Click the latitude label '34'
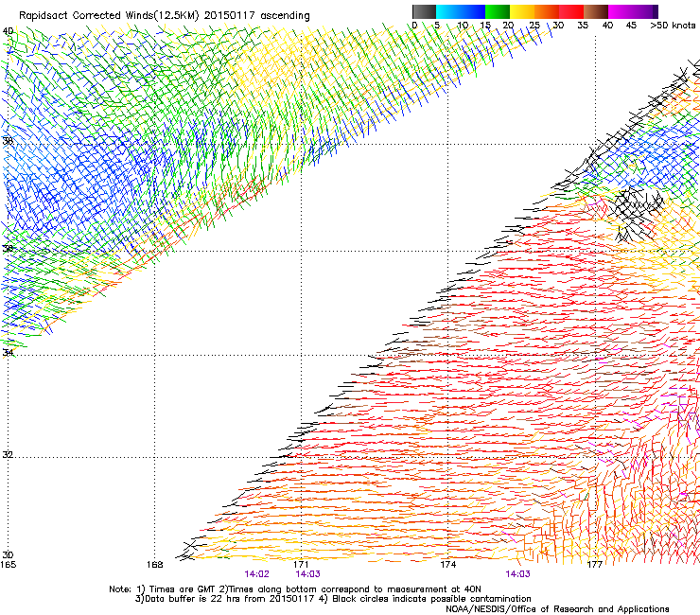700x615 pixels. coord(8,353)
